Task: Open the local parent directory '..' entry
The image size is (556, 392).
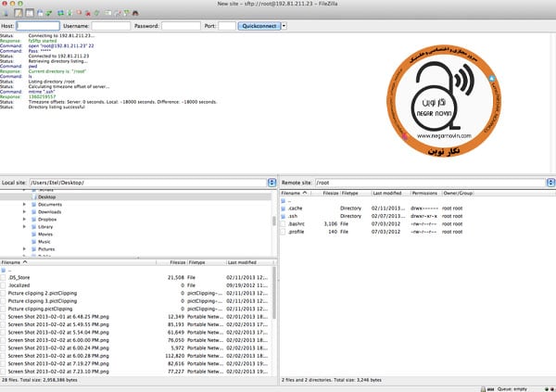Action: point(6,271)
